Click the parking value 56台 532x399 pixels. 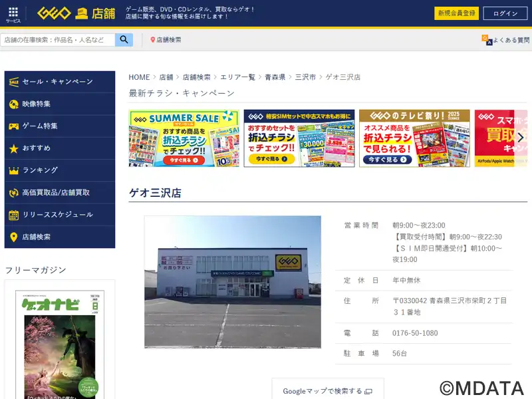400,354
